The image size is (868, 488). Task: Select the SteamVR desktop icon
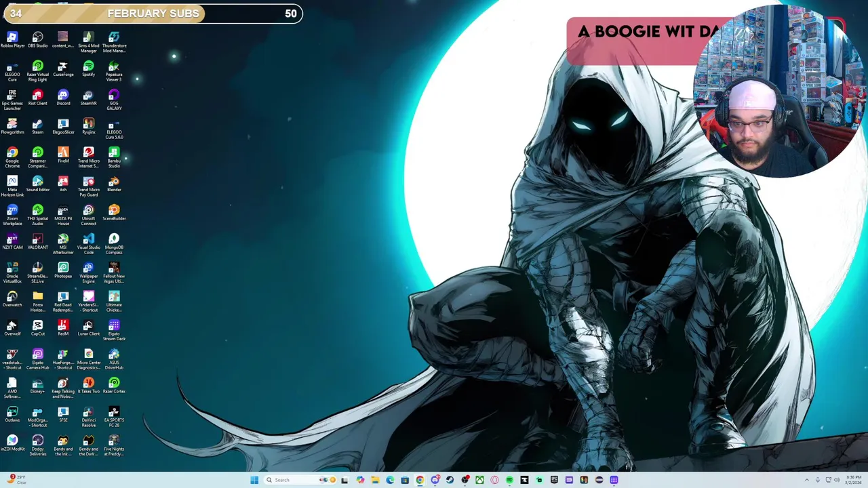(88, 98)
